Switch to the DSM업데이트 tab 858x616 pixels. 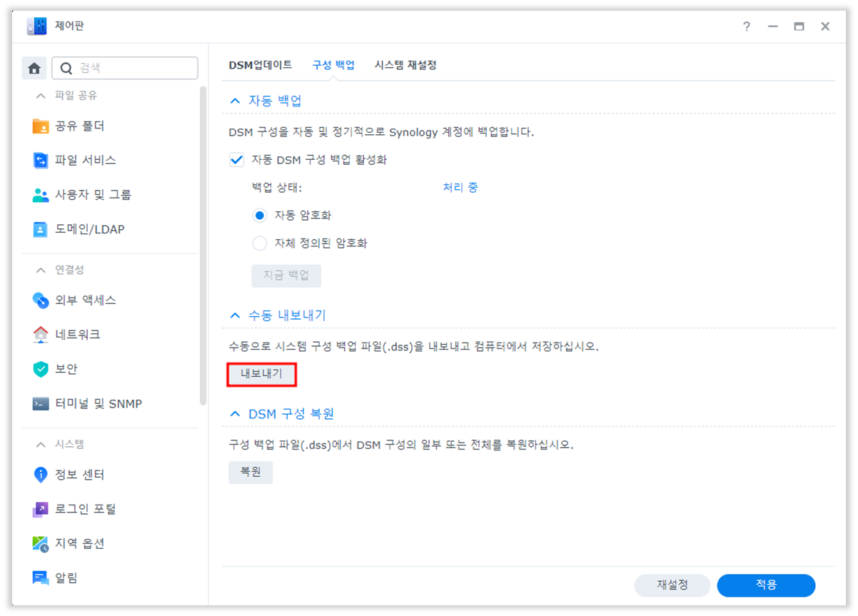point(261,65)
